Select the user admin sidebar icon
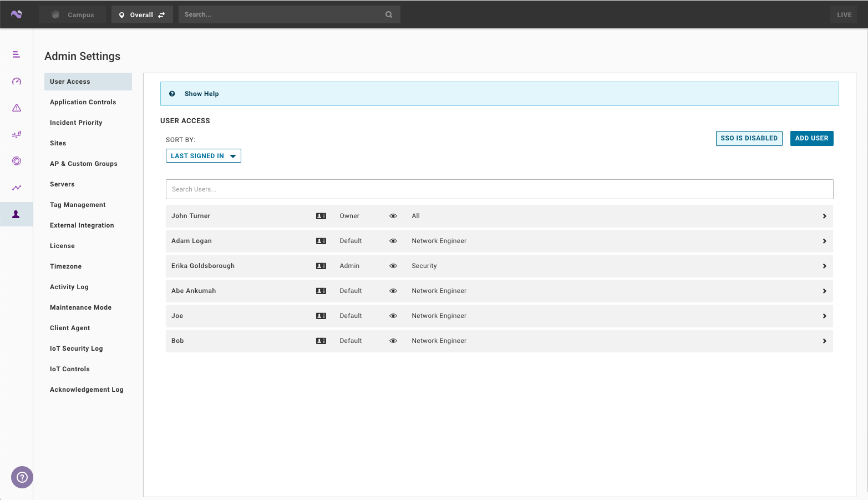The height and width of the screenshot is (500, 868). (x=16, y=214)
